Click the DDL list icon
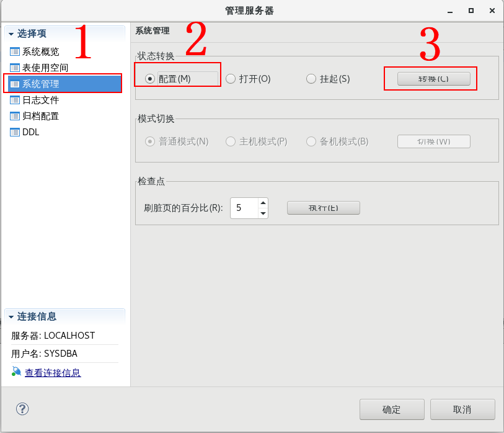504x433 pixels. pyautogui.click(x=15, y=132)
